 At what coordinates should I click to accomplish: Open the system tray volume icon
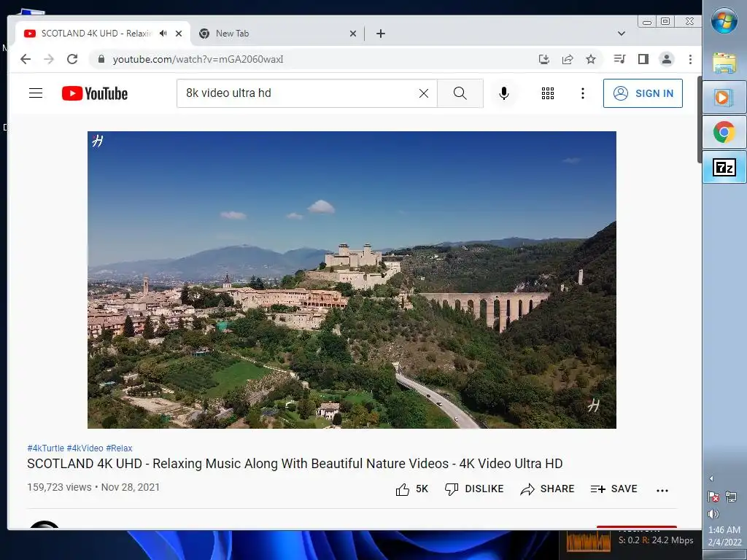(x=713, y=514)
